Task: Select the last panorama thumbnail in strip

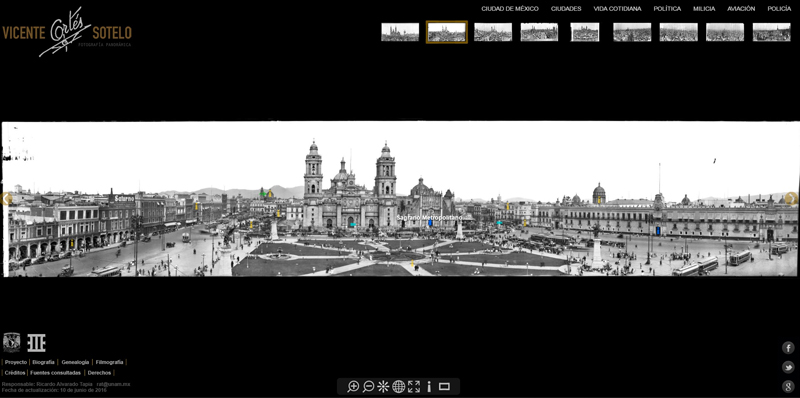Action: tap(771, 32)
